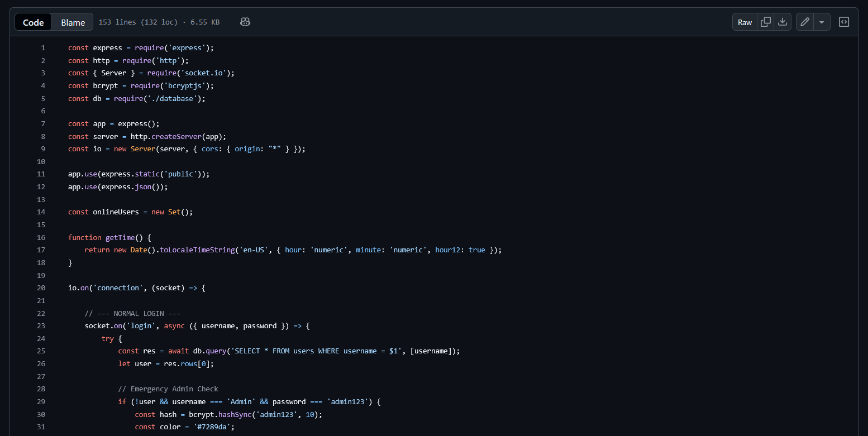
Task: Edit this file with the pencil icon
Action: click(x=805, y=22)
